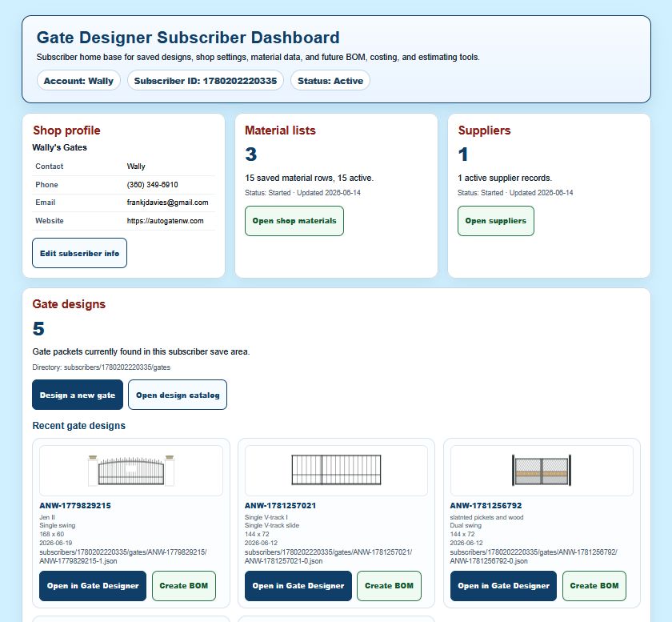
Task: Click the 'Jen II' design name
Action: click(47, 517)
